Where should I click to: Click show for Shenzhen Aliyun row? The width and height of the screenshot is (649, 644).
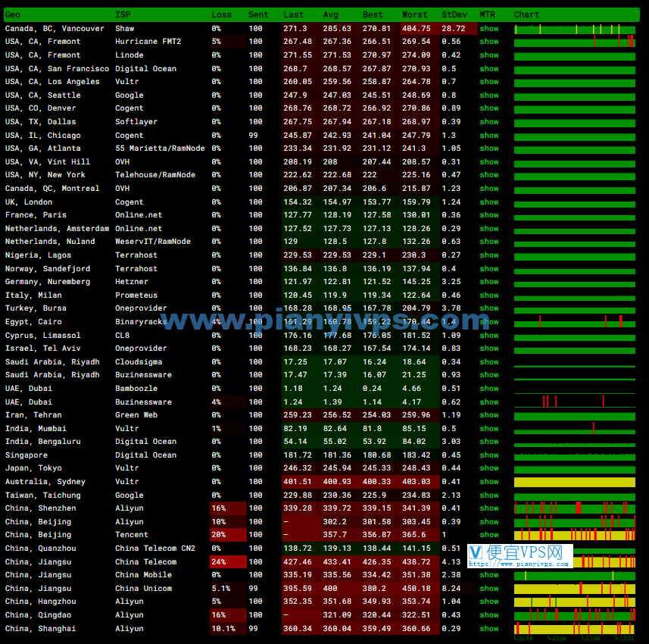[x=488, y=508]
